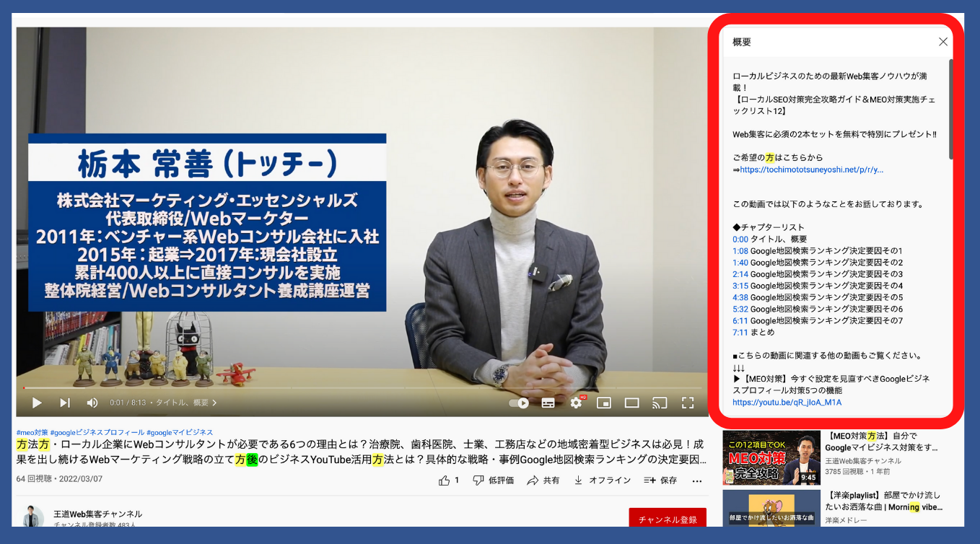Open more actions ellipsis menu
The width and height of the screenshot is (980, 544).
click(697, 481)
